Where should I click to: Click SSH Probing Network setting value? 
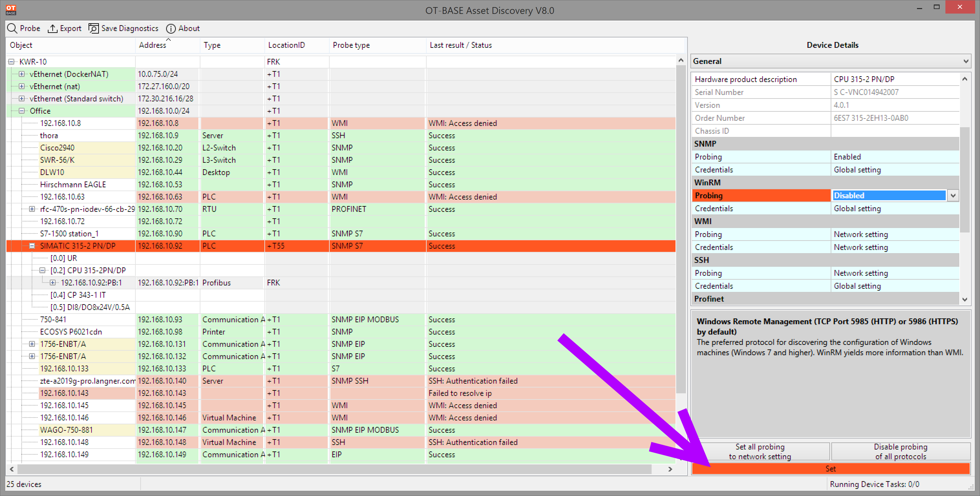tap(895, 273)
